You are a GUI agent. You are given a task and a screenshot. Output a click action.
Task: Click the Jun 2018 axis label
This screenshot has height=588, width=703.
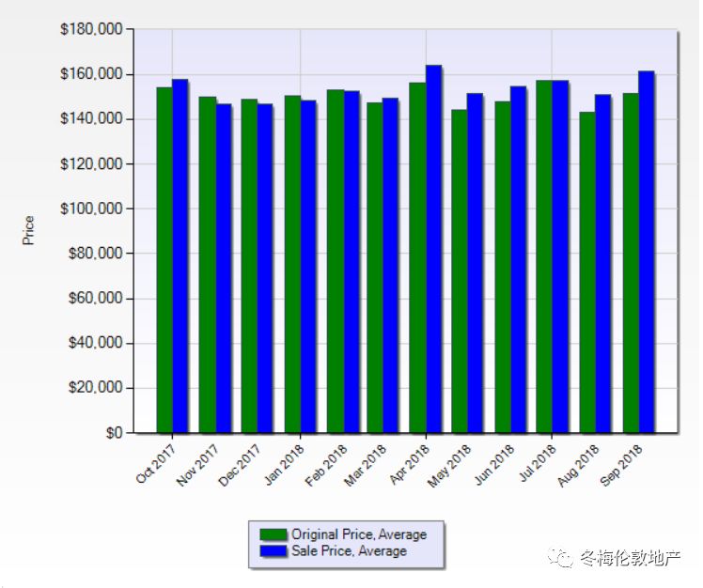(494, 464)
